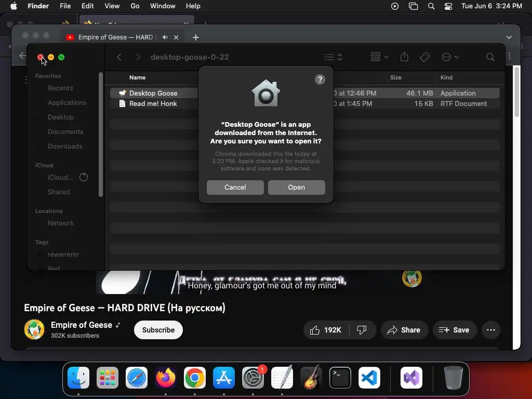Open Finder group-by options dropdown
532x399 pixels.
pyautogui.click(x=379, y=57)
